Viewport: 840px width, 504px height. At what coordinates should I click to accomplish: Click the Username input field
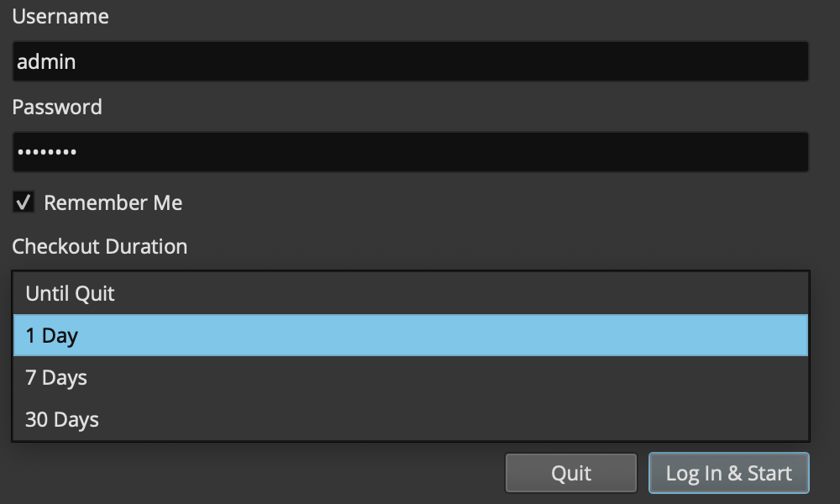[x=410, y=62]
